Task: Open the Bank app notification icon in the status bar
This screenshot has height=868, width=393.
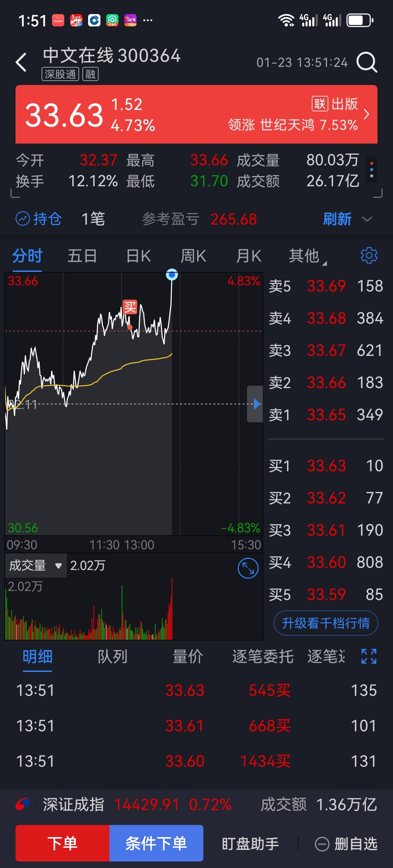Action: (130, 20)
